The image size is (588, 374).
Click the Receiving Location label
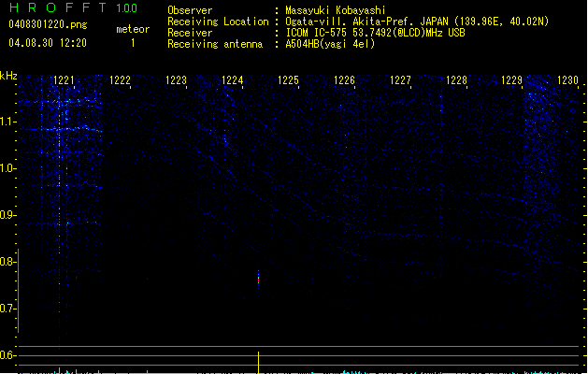218,22
